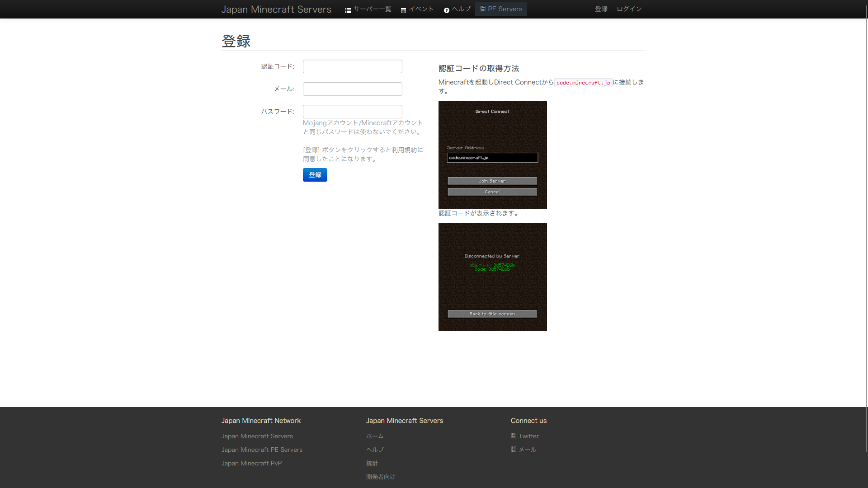Open Japan Minecraft PE Servers footer link

coord(262,450)
